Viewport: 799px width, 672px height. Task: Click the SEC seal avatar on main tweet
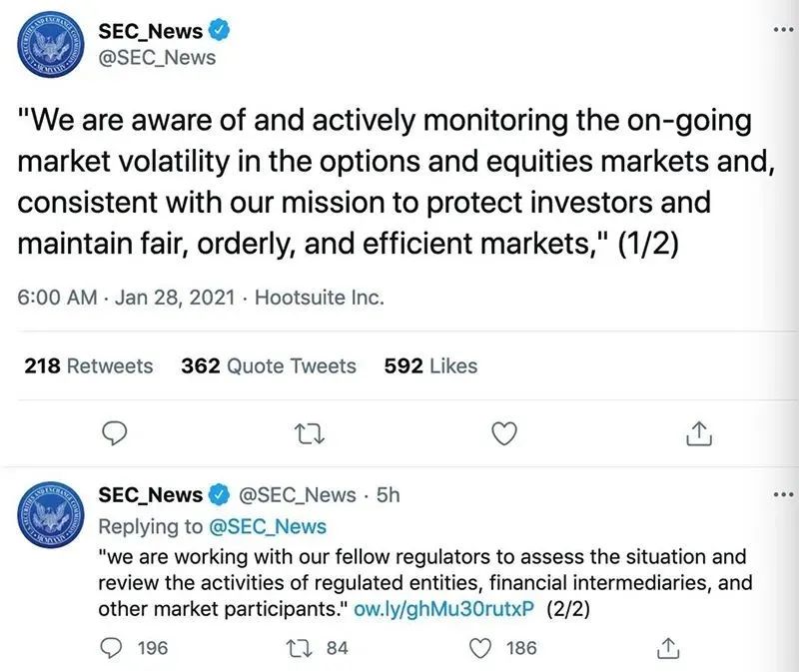pyautogui.click(x=50, y=44)
